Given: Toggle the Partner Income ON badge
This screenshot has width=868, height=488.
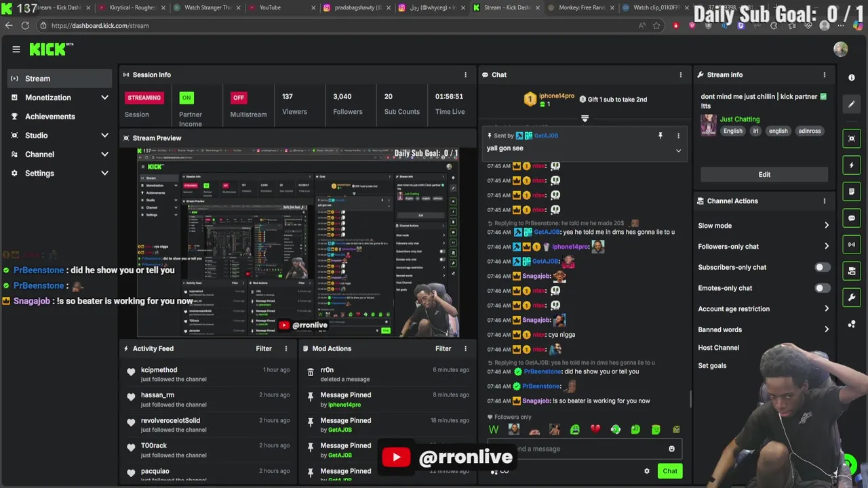Looking at the screenshot, I should (186, 98).
